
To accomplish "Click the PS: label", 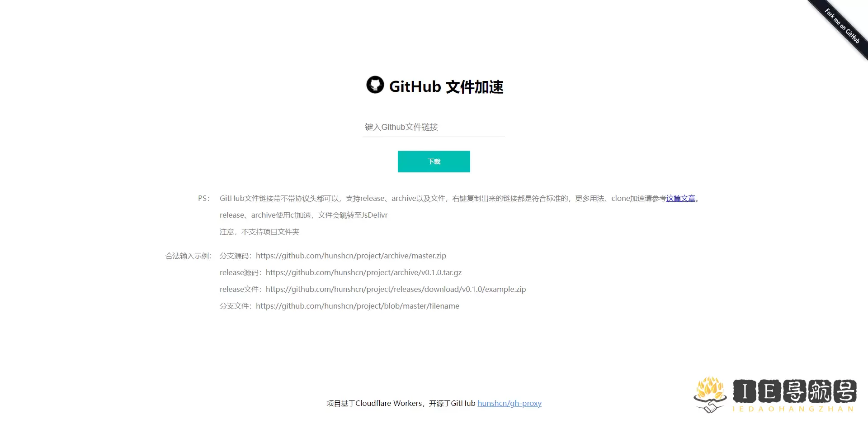I will pos(204,198).
